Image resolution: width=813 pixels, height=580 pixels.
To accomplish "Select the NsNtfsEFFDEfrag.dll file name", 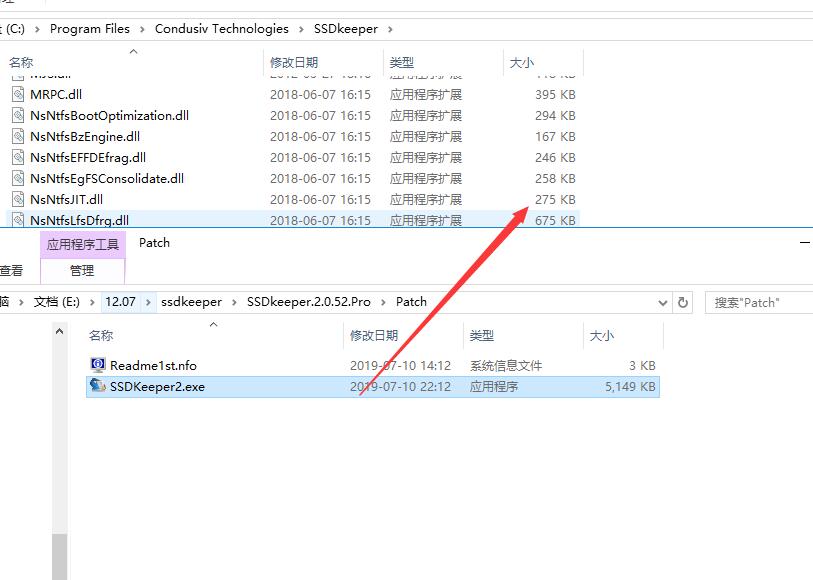I will [88, 157].
